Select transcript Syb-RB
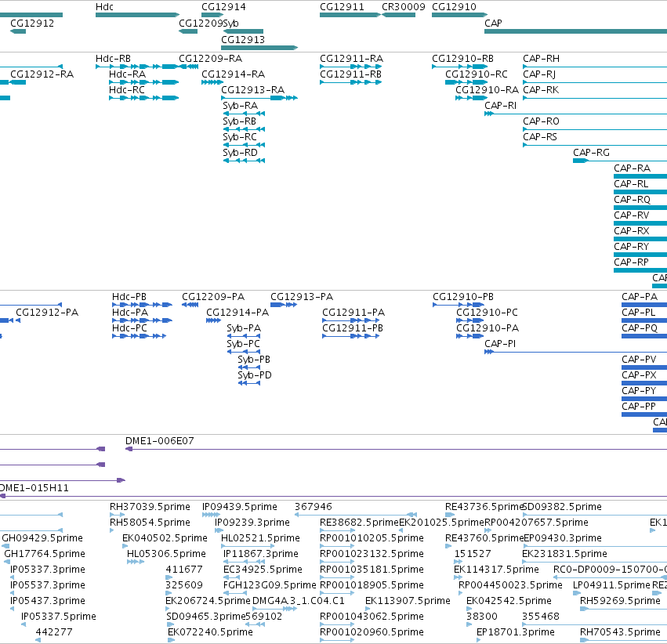 (245, 129)
